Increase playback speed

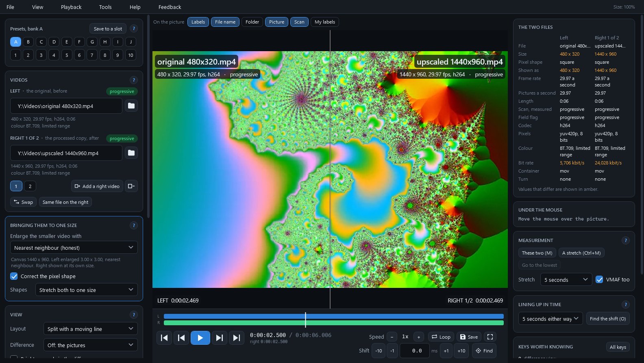419,337
